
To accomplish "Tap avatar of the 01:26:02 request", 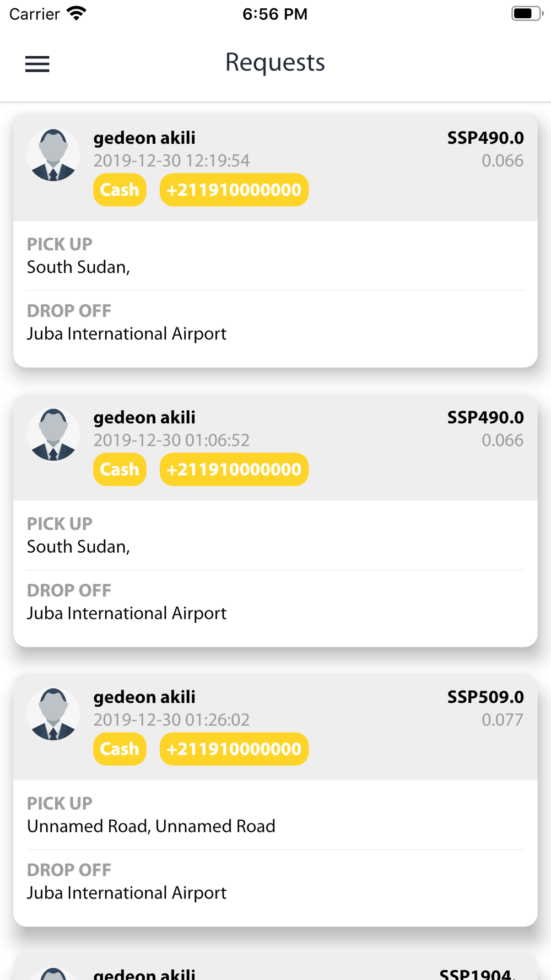I will (53, 714).
